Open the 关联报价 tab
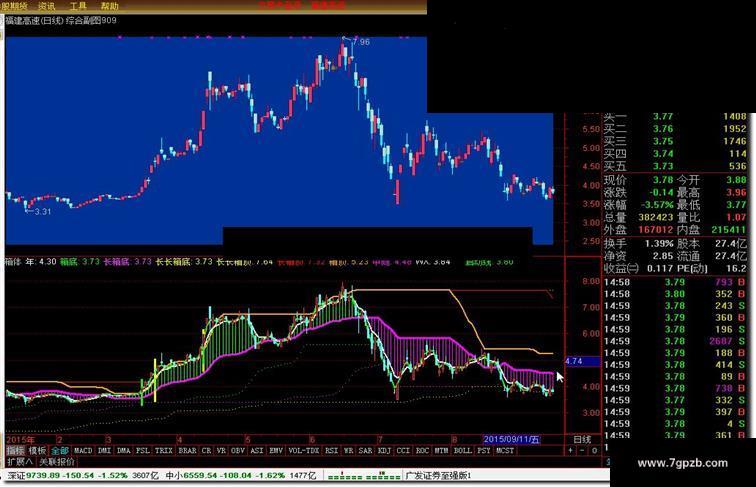Screen dimensions: 756x487 click(57, 462)
